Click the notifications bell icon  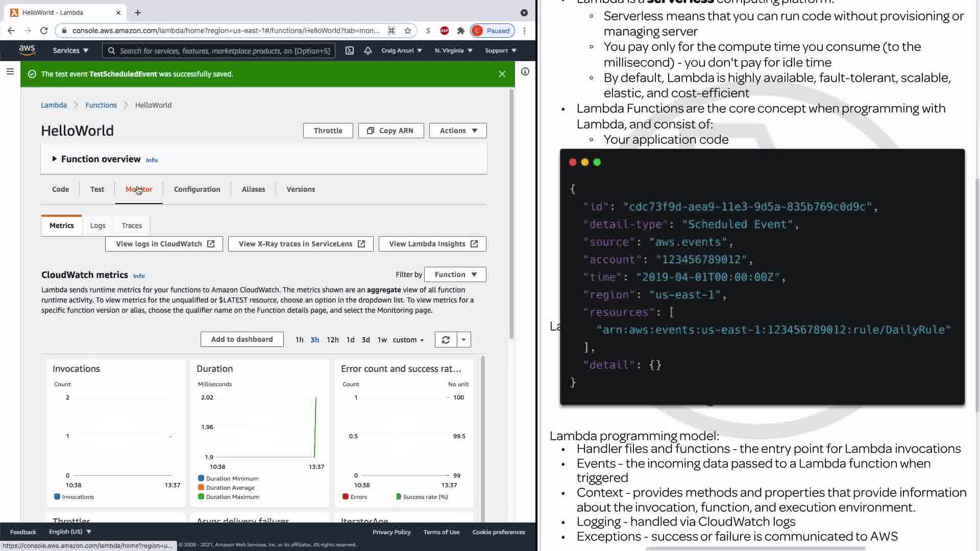click(367, 51)
